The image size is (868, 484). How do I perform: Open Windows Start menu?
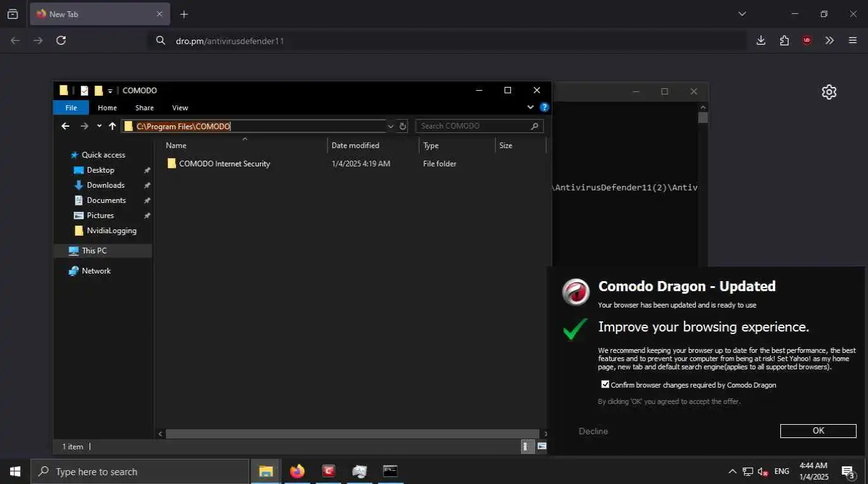click(15, 471)
